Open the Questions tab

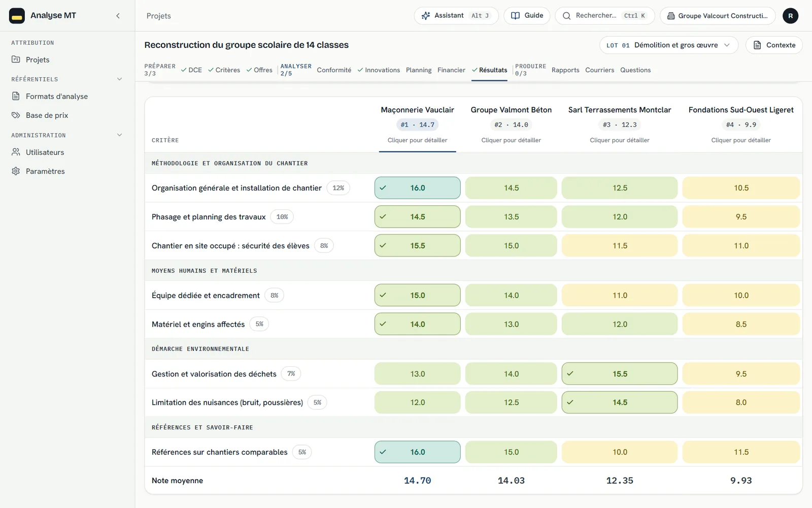pyautogui.click(x=635, y=70)
